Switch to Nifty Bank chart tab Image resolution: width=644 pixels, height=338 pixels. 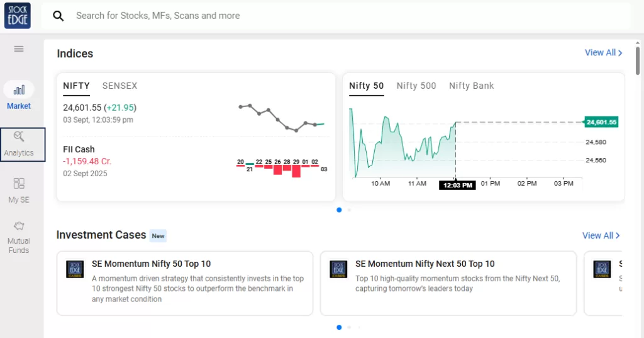472,86
